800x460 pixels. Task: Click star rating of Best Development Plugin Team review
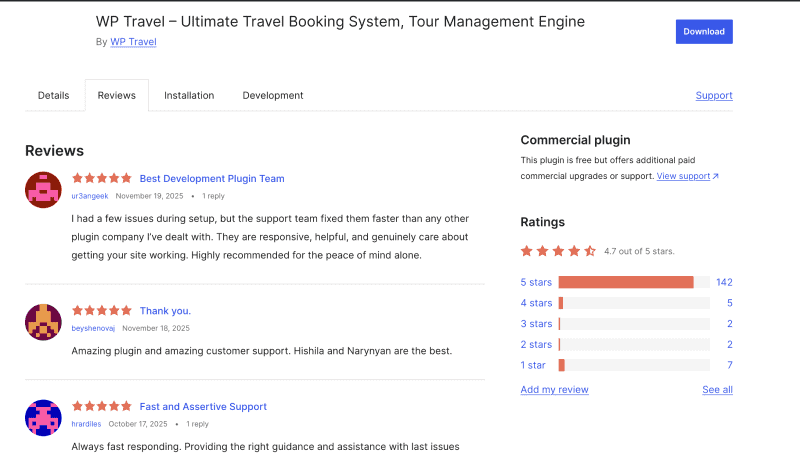102,178
